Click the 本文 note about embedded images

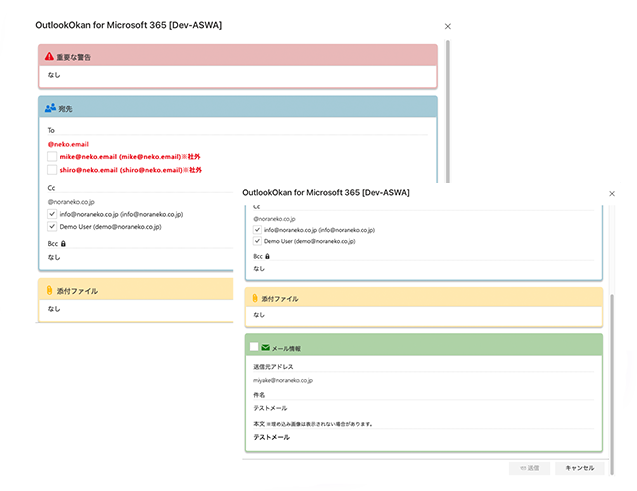[x=320, y=424]
